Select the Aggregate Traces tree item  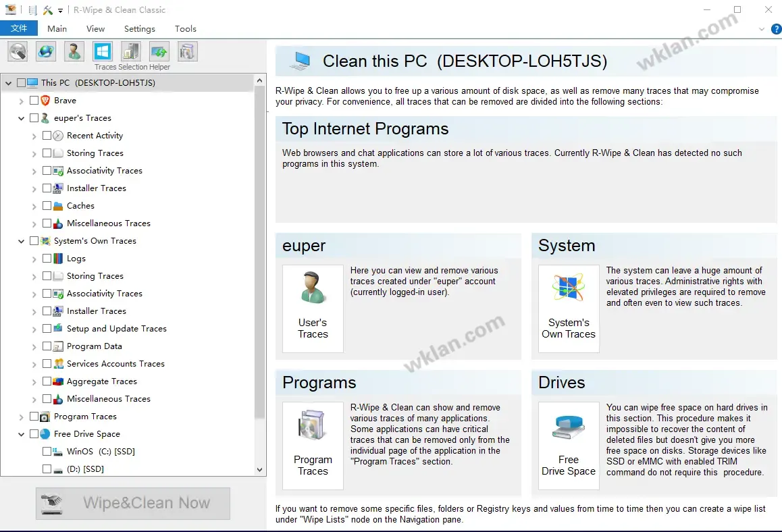[102, 381]
